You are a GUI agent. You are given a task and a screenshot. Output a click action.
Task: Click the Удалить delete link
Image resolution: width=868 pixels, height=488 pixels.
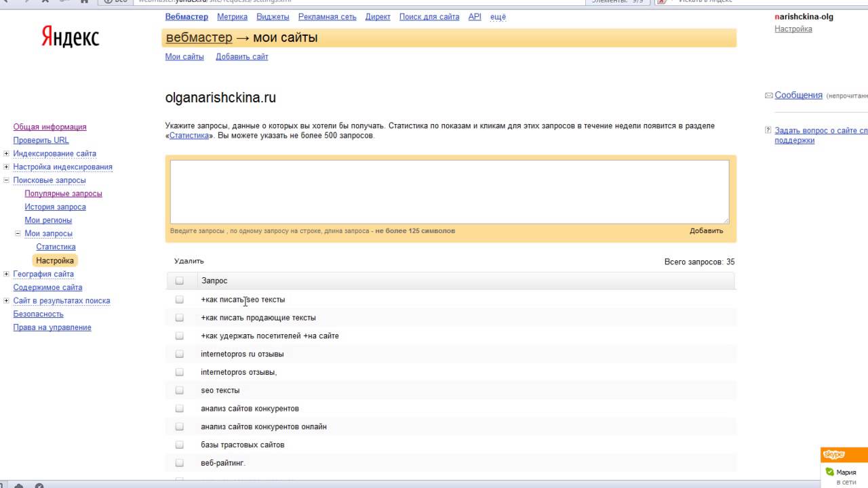tap(189, 261)
